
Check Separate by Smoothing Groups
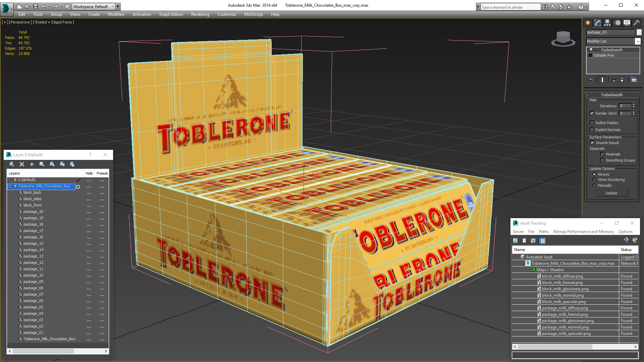pos(602,160)
